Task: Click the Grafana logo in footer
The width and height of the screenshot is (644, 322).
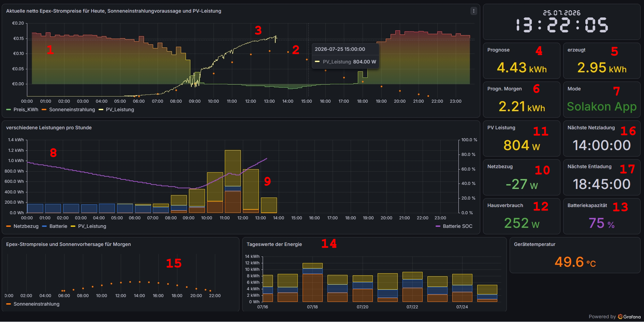Action: 620,317
